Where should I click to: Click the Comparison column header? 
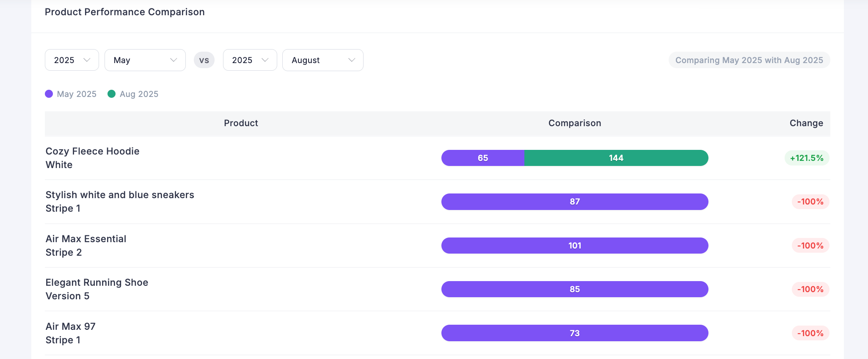coord(574,123)
